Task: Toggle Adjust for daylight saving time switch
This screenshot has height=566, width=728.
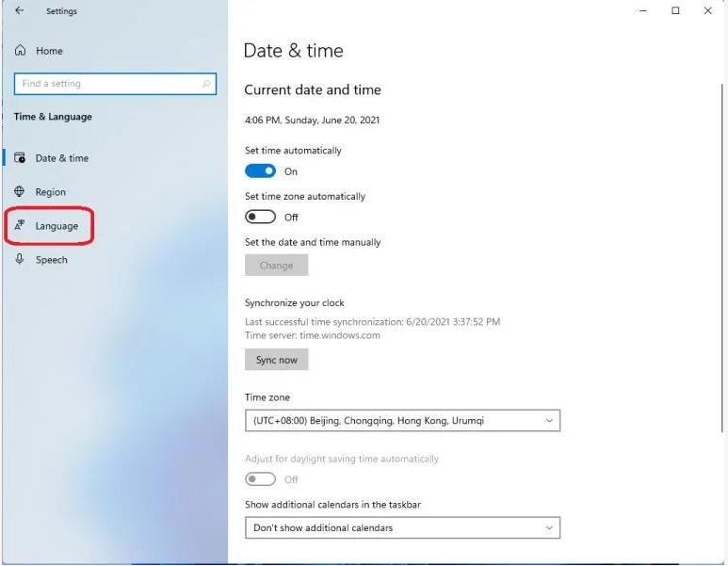Action: (x=260, y=479)
